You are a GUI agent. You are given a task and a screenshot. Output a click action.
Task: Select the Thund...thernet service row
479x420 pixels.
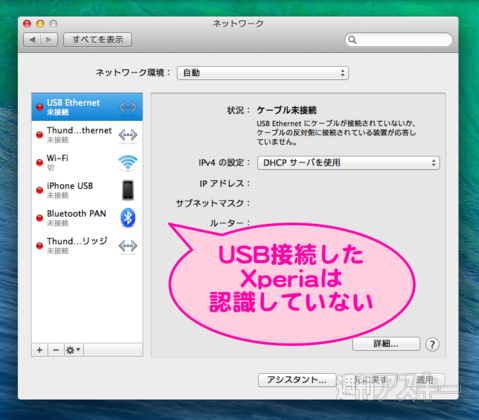[87, 135]
